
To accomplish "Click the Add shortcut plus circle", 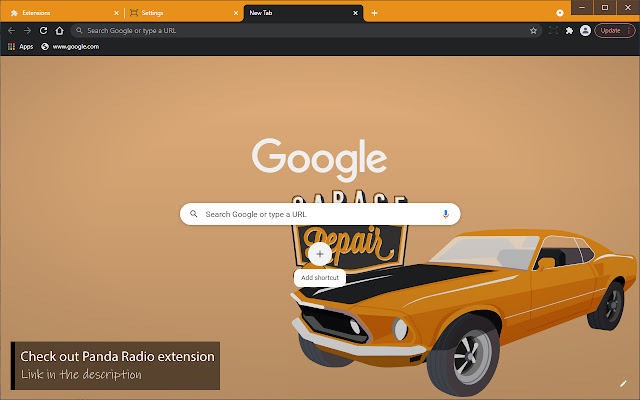I will (x=320, y=254).
